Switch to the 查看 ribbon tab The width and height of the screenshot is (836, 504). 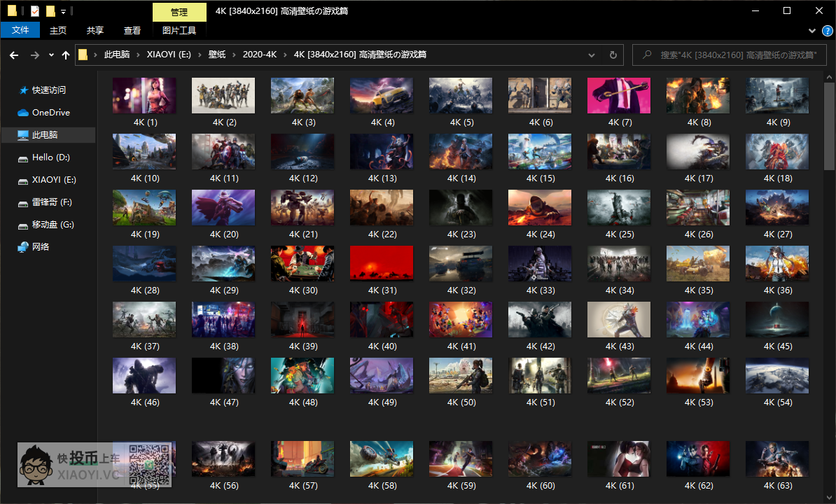click(132, 30)
